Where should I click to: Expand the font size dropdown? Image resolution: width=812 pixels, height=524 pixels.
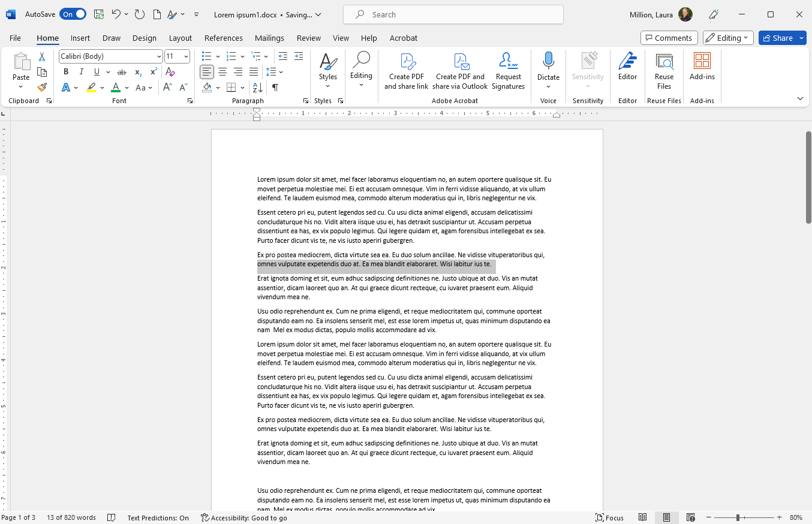[x=186, y=56]
